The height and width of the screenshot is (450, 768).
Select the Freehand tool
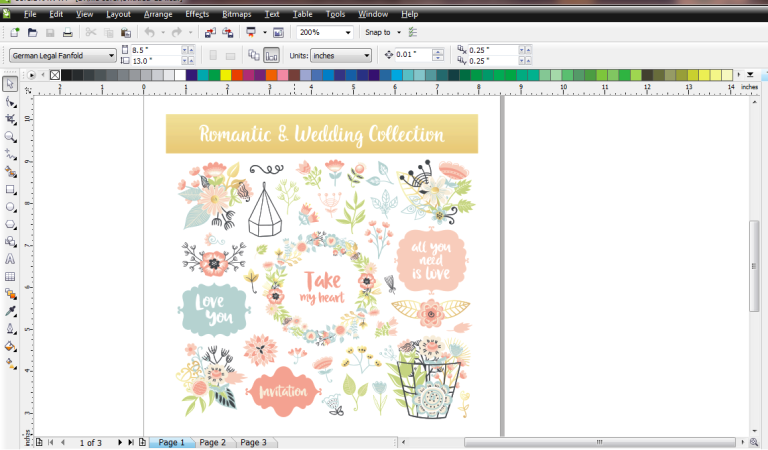[x=10, y=155]
